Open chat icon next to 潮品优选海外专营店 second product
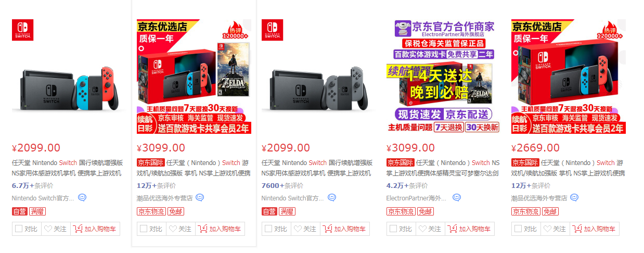644x253 pixels. coord(200,198)
